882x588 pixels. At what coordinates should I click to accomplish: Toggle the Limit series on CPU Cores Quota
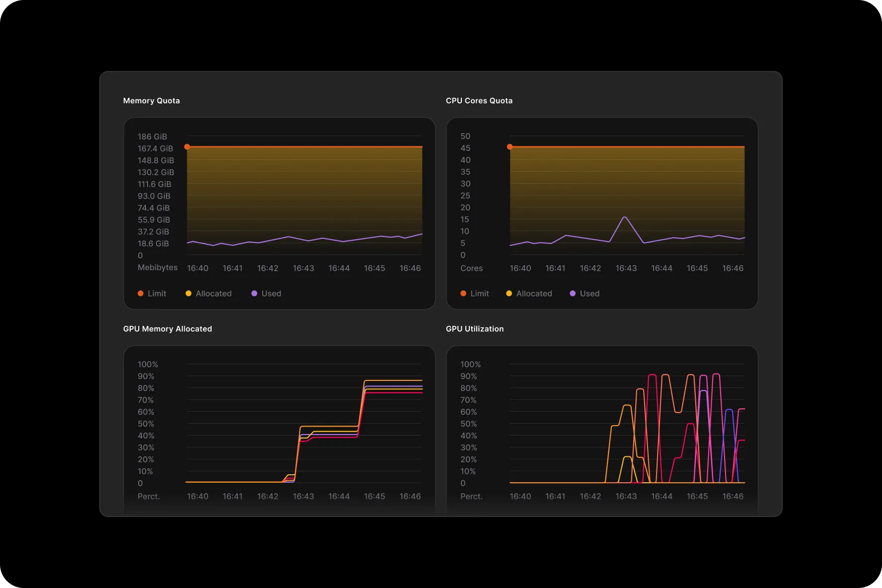475,294
